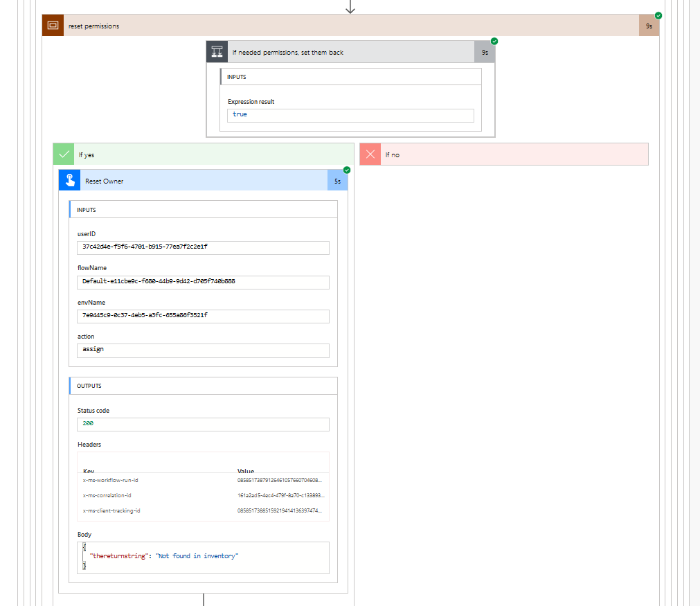The image size is (700, 606).
Task: Click the 9s duration badge on reset permissions
Action: coord(648,25)
